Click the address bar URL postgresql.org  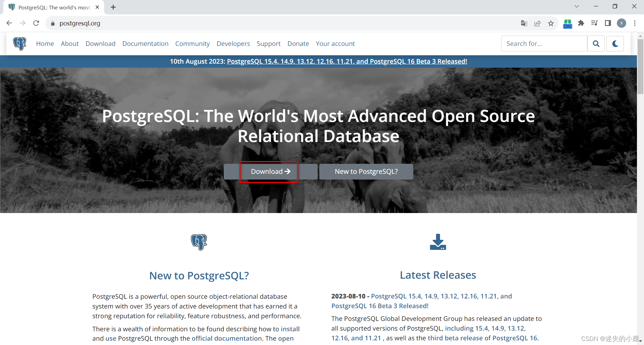(x=80, y=23)
